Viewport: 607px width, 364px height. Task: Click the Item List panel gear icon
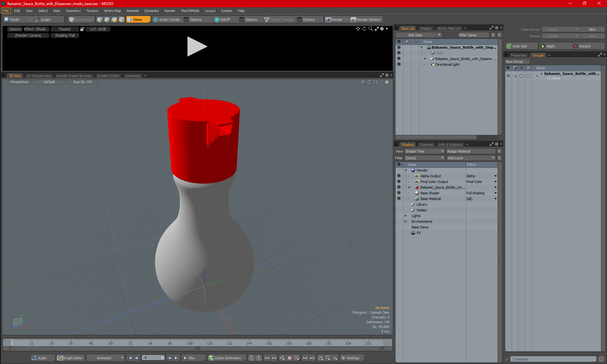point(497,28)
